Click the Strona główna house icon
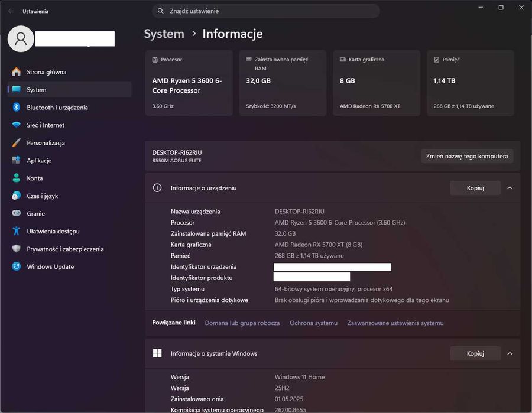Screen dimensions: 532x413 point(17,72)
